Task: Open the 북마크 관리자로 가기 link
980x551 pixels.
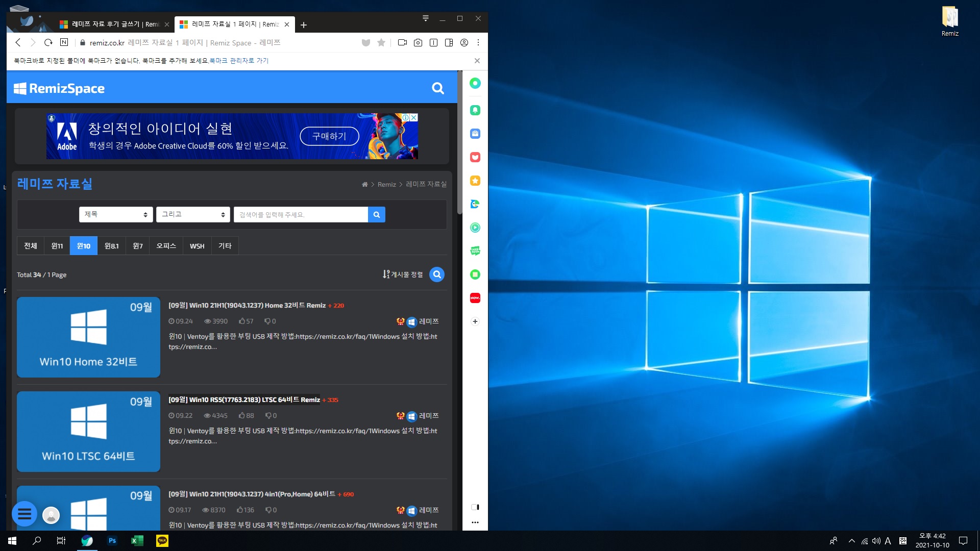Action: pyautogui.click(x=239, y=60)
